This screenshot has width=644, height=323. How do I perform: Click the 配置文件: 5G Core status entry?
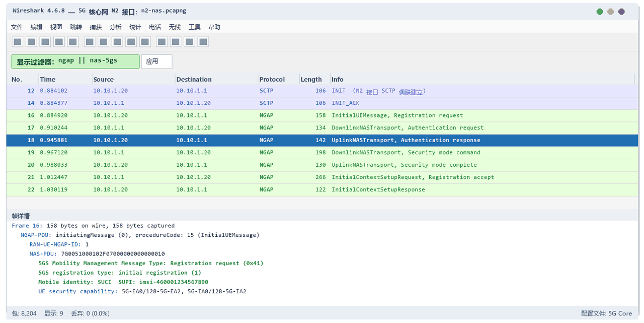[606, 313]
